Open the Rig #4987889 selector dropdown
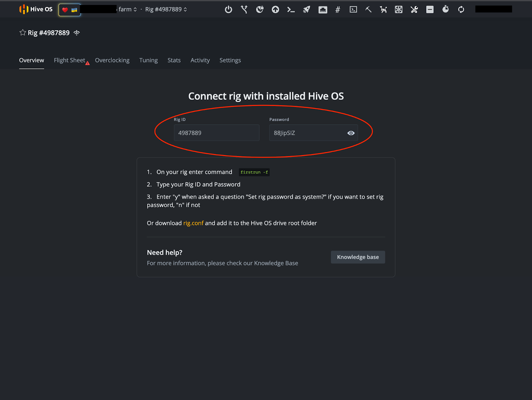The image size is (532, 400). coord(166,9)
